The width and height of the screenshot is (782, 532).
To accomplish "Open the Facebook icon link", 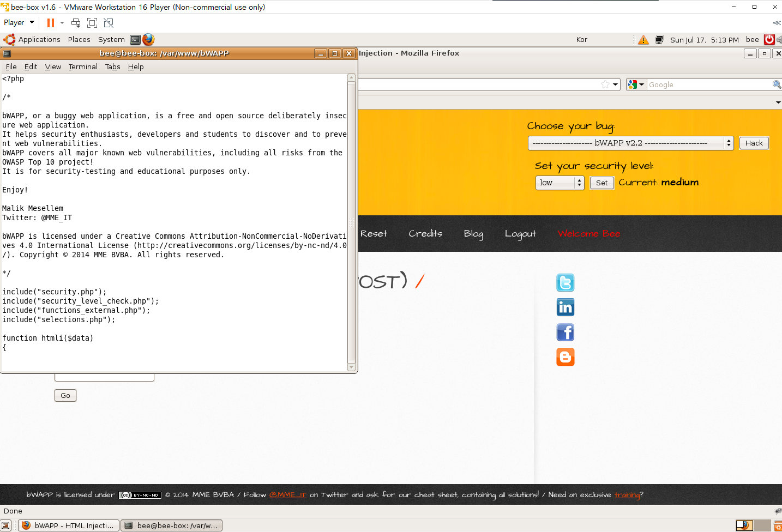I will coord(566,332).
